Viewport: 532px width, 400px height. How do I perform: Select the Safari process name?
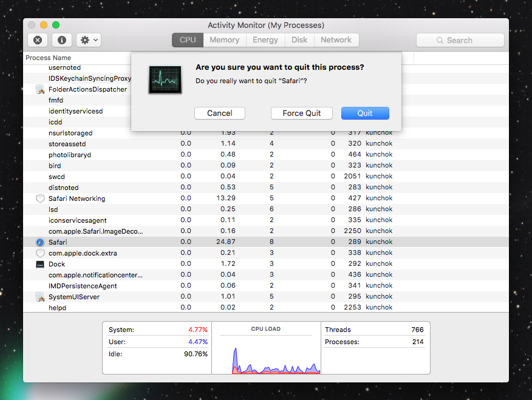[58, 242]
